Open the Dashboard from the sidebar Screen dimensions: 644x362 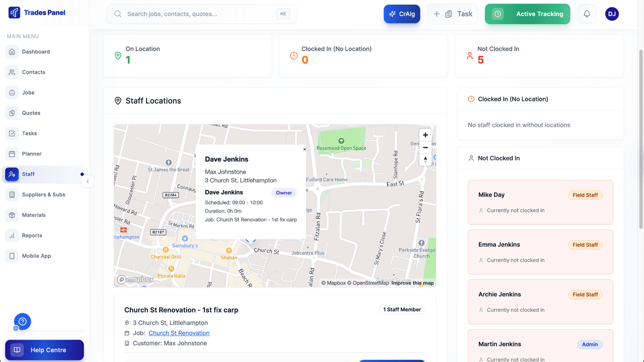click(36, 52)
